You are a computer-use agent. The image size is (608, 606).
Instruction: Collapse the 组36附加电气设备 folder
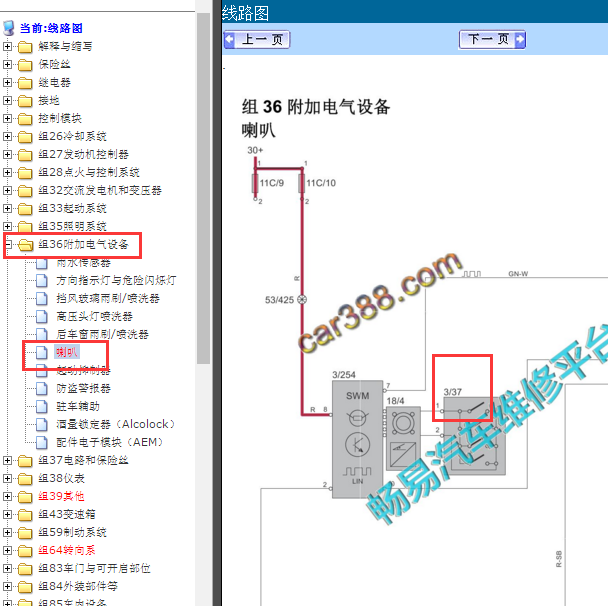coord(7,245)
